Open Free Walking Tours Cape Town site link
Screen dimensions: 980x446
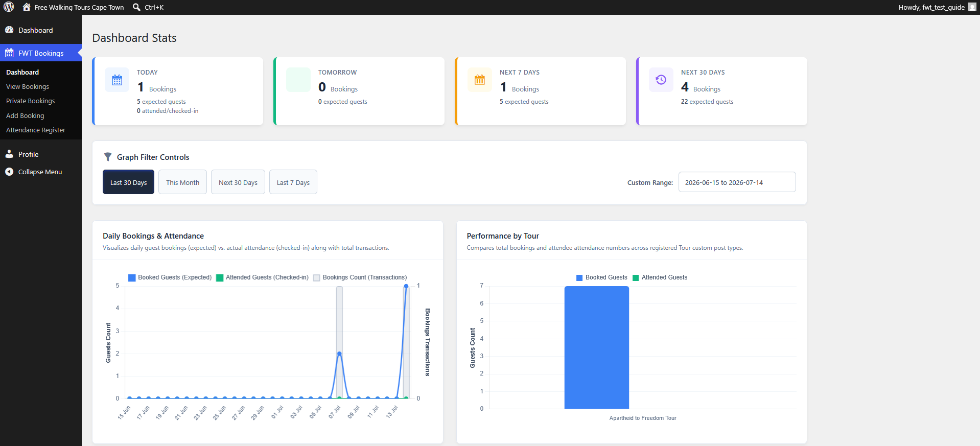(79, 7)
